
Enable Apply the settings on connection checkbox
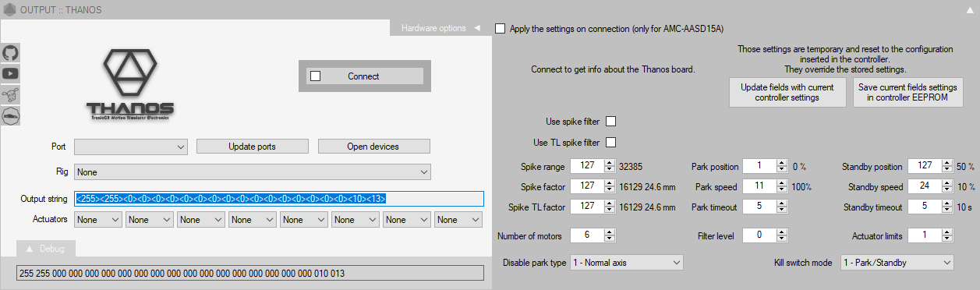500,29
